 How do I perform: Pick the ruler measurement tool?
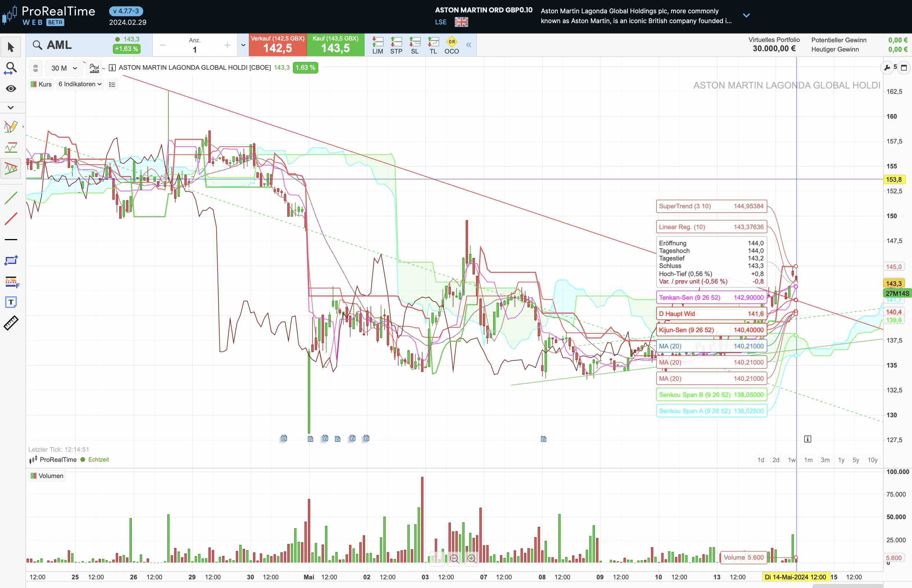coord(11,323)
